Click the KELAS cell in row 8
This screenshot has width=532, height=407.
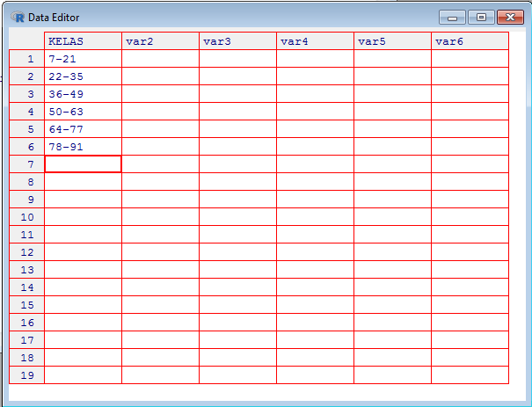tap(84, 182)
